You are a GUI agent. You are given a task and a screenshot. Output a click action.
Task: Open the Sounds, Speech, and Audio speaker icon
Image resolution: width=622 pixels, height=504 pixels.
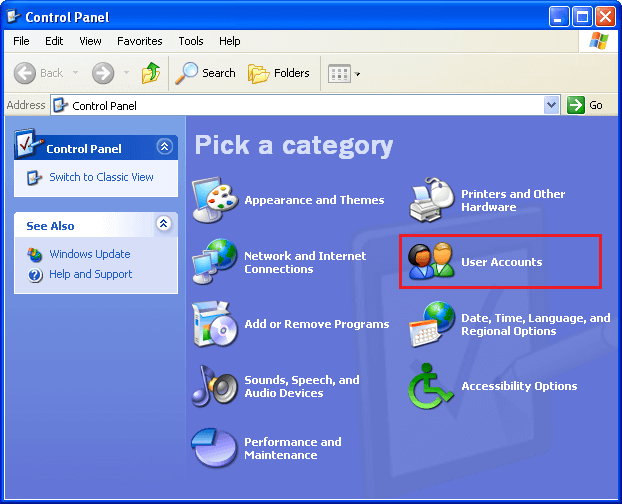(x=215, y=386)
